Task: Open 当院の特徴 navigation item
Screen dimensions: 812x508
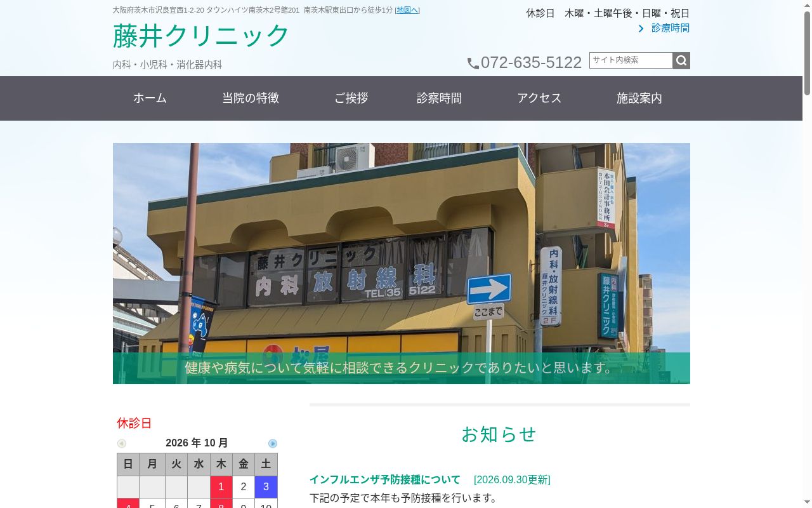Action: pos(251,98)
